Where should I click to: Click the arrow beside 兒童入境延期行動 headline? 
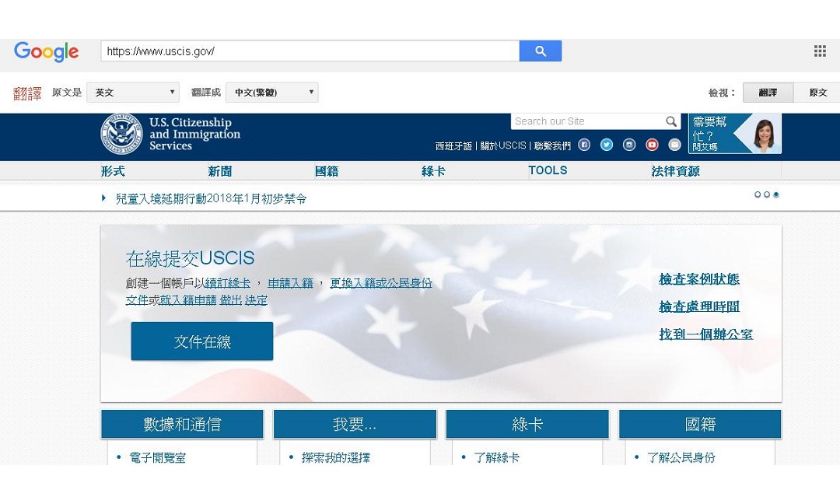[104, 198]
